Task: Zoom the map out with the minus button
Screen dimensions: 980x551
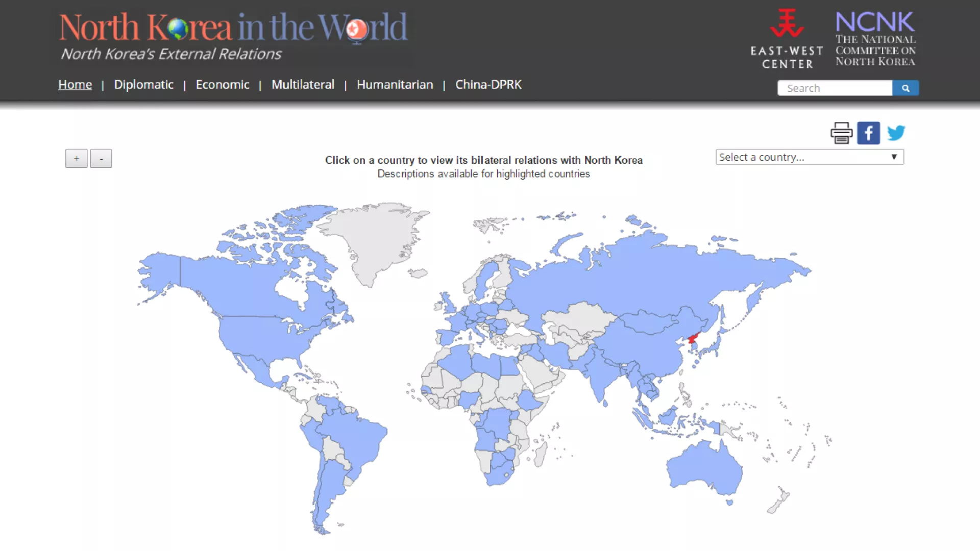Action: 101,158
